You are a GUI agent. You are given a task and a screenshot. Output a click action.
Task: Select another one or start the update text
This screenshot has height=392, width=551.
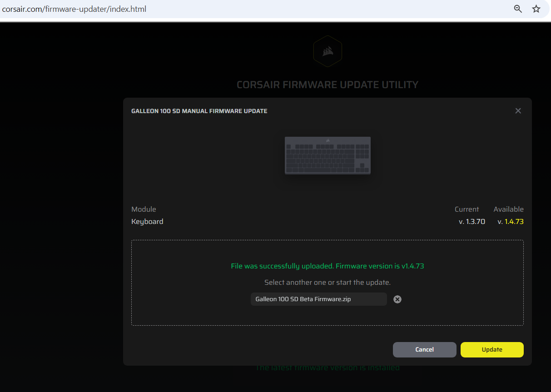point(328,282)
